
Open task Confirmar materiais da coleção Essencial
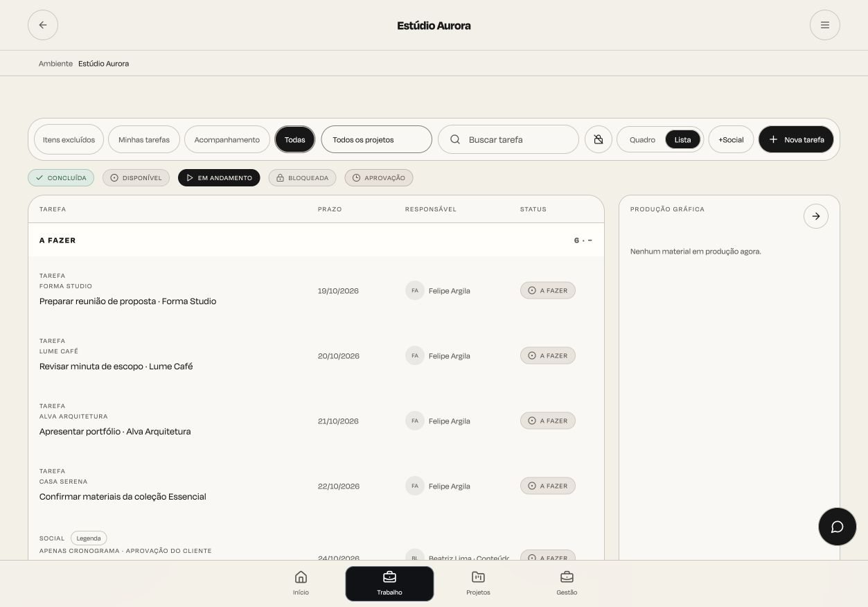[x=123, y=497]
